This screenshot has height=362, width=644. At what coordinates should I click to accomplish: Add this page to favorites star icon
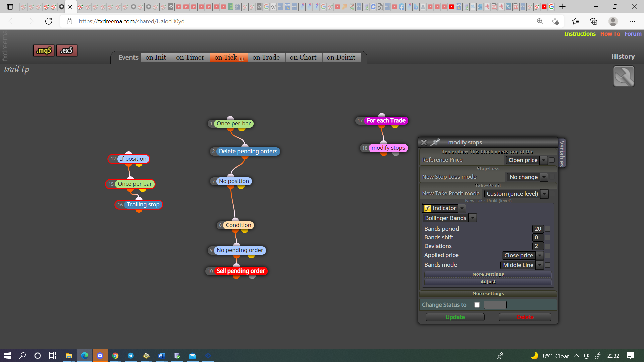pyautogui.click(x=555, y=21)
